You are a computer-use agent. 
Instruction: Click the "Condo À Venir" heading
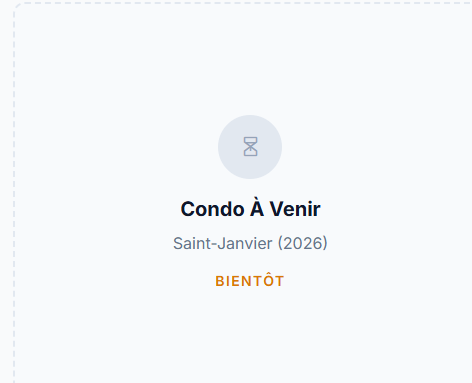tap(250, 209)
